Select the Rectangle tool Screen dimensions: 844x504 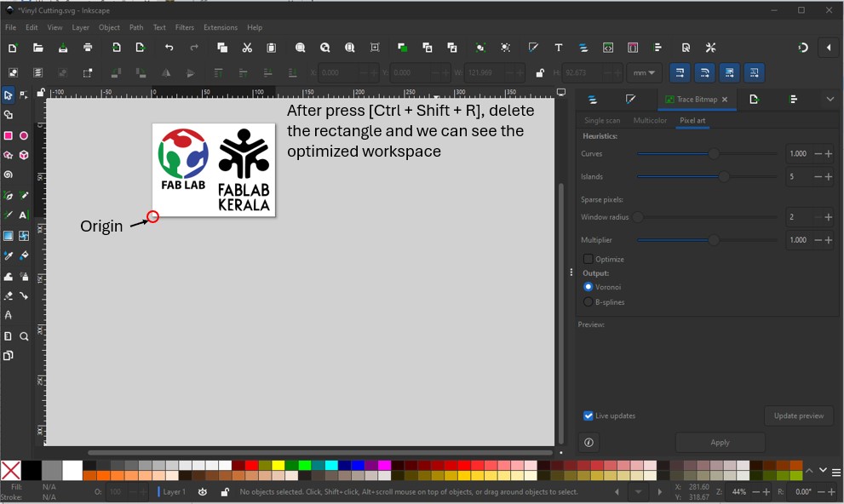click(8, 135)
